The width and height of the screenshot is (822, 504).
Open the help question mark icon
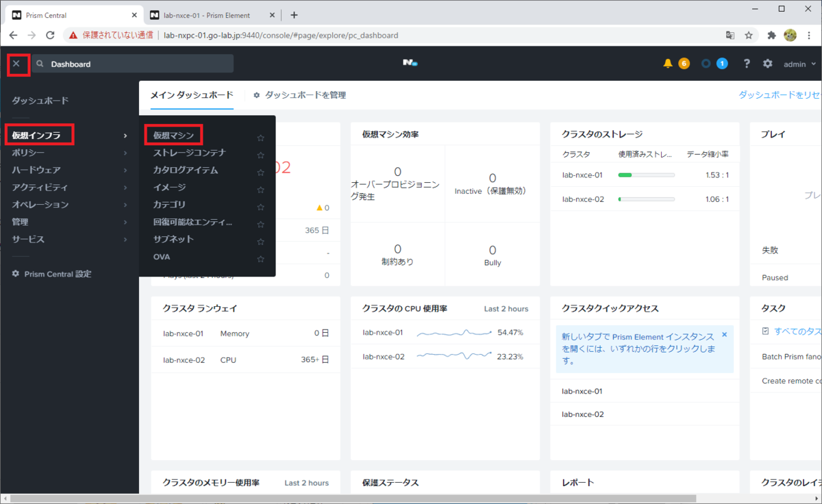747,64
